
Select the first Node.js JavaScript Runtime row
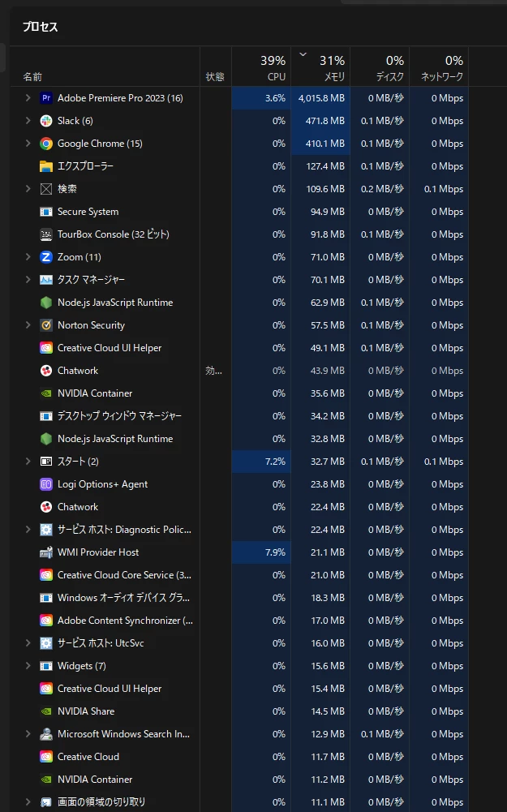tap(239, 303)
